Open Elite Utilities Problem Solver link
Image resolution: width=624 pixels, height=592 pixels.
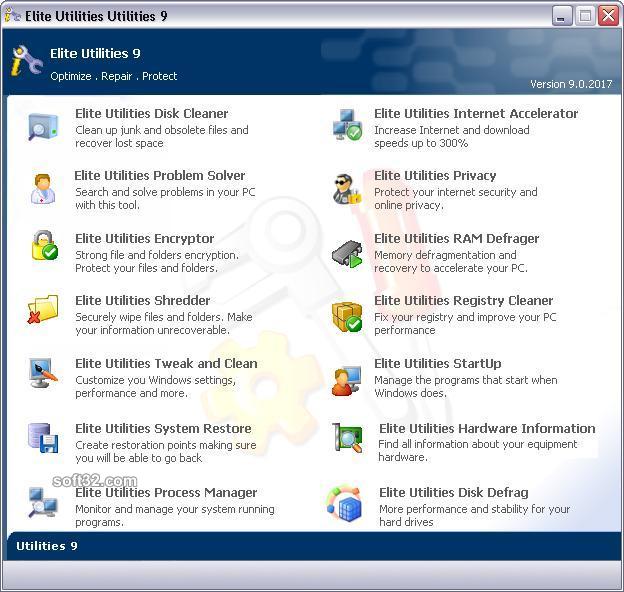point(160,175)
